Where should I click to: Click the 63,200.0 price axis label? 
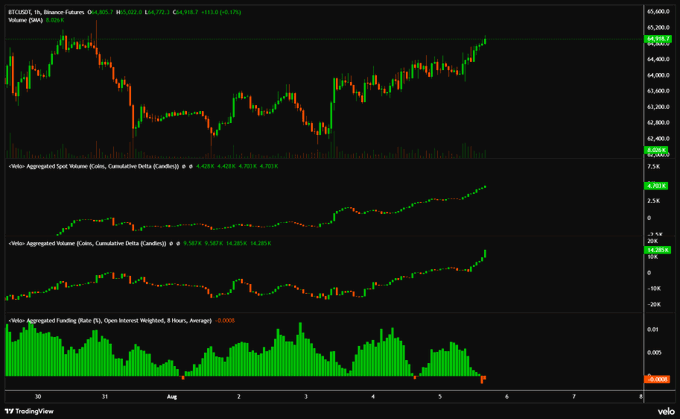[658, 107]
